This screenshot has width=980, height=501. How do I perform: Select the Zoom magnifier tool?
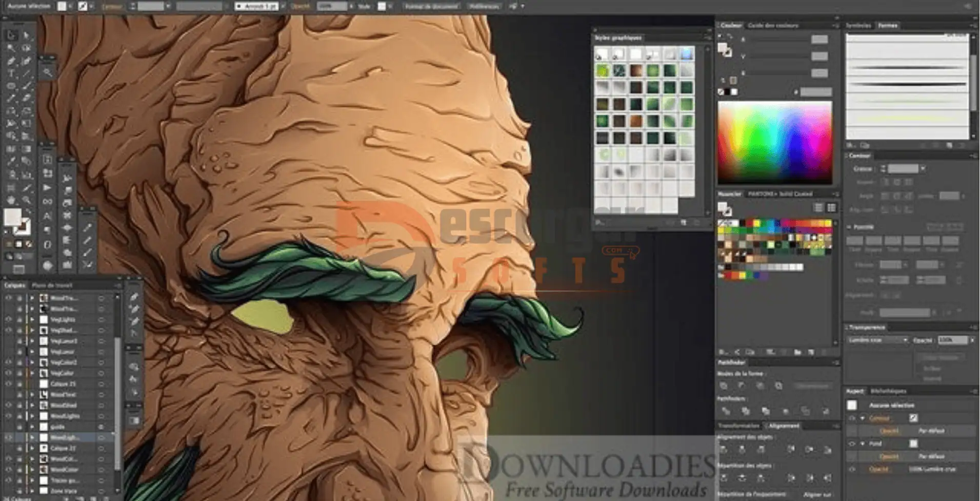pyautogui.click(x=26, y=200)
